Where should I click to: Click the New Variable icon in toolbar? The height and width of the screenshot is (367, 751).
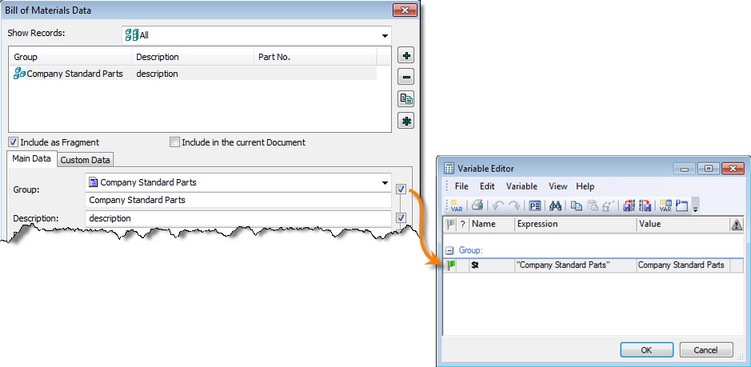(x=456, y=206)
